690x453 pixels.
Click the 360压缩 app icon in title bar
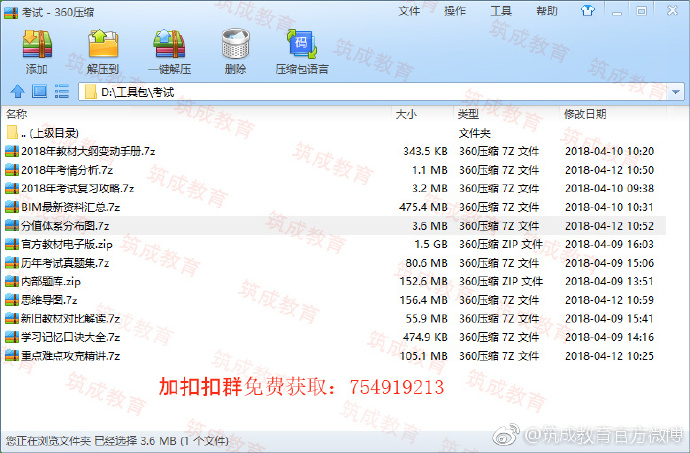11,12
